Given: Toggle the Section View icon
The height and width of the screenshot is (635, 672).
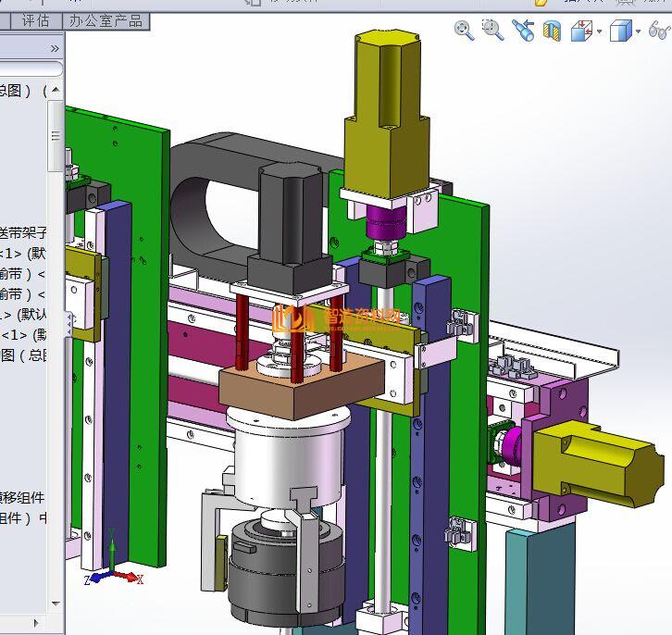Looking at the screenshot, I should point(552,31).
